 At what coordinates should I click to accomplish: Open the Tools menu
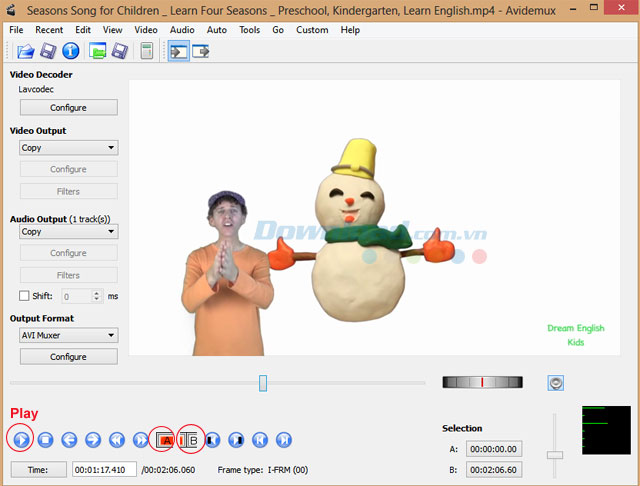(x=249, y=30)
